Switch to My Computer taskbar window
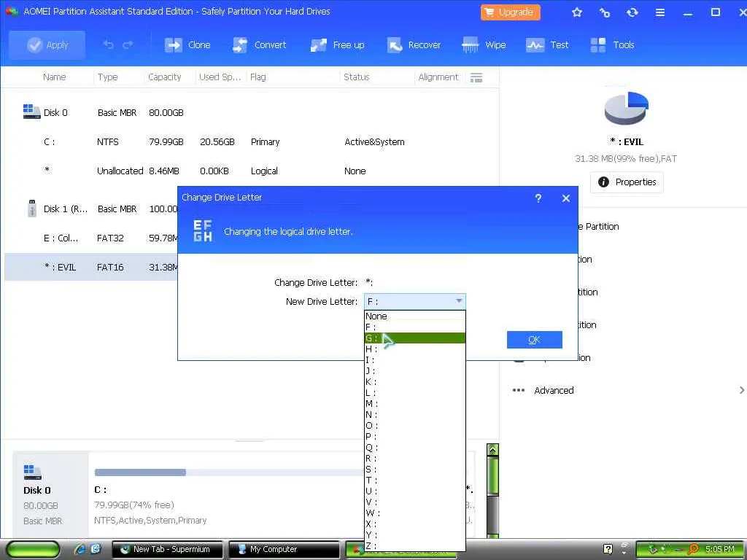The height and width of the screenshot is (560, 747). pyautogui.click(x=284, y=550)
